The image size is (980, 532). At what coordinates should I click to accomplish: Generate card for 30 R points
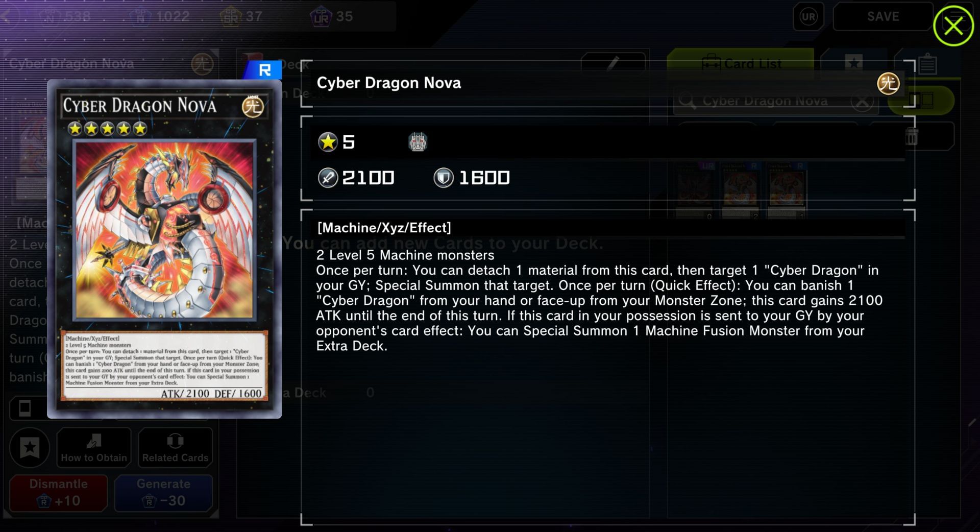[163, 493]
